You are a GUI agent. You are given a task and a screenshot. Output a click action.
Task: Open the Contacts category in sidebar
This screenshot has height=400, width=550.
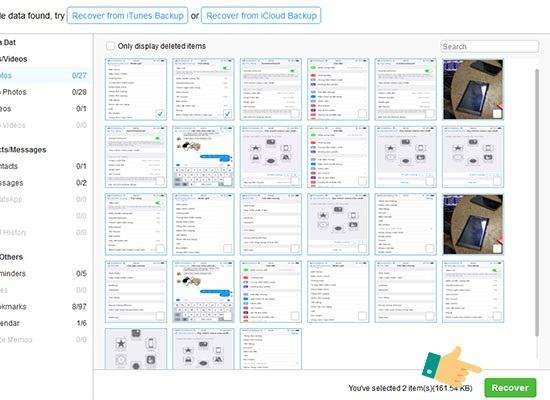[43, 166]
